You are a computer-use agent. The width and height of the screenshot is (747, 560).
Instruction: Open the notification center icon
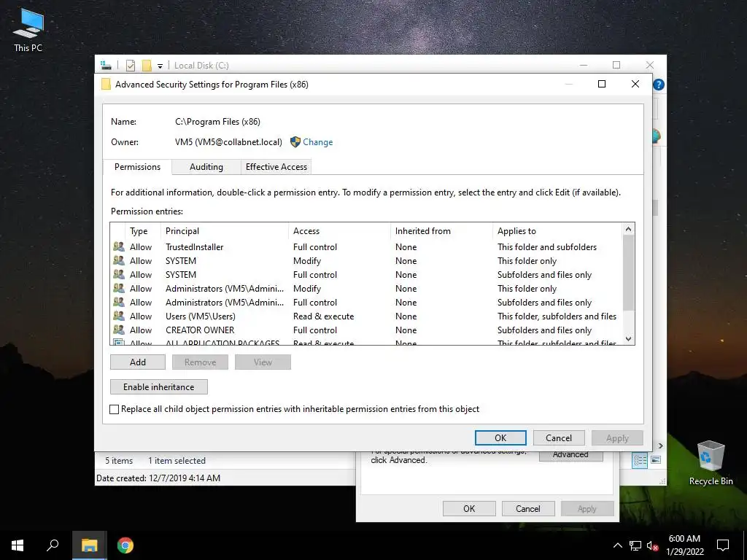(x=723, y=545)
